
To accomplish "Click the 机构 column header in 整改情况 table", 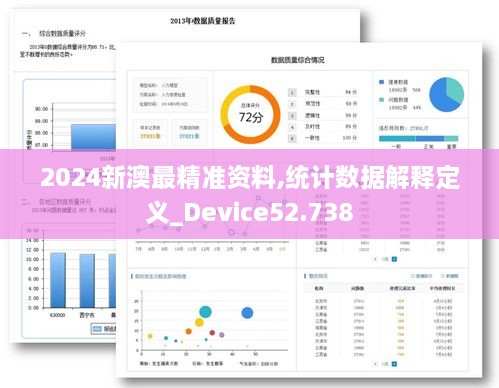I will 319,288.
